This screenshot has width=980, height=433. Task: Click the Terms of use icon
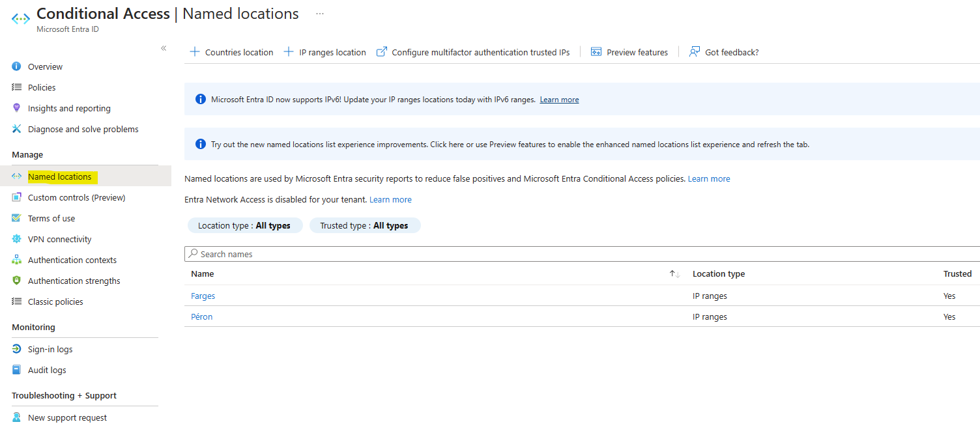tap(17, 218)
